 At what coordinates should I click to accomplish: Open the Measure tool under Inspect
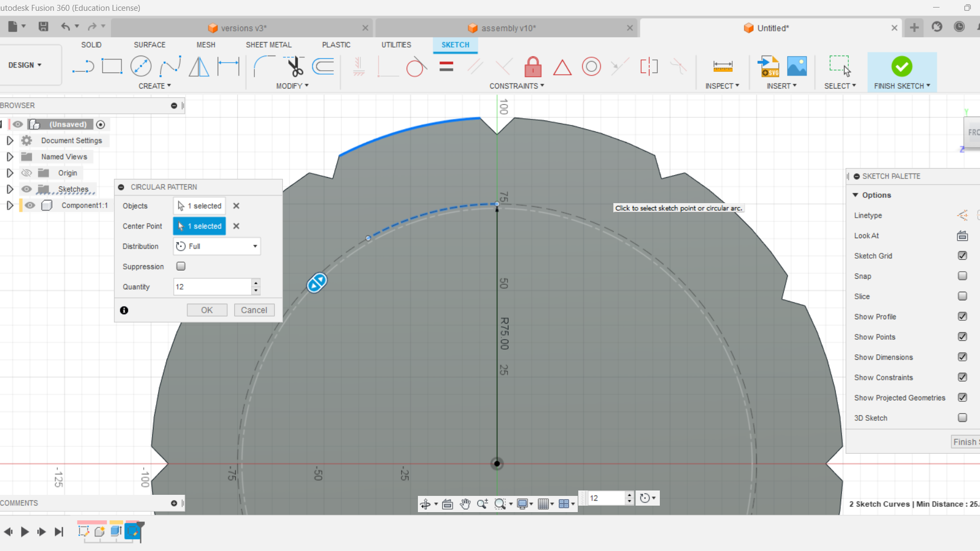click(x=722, y=66)
